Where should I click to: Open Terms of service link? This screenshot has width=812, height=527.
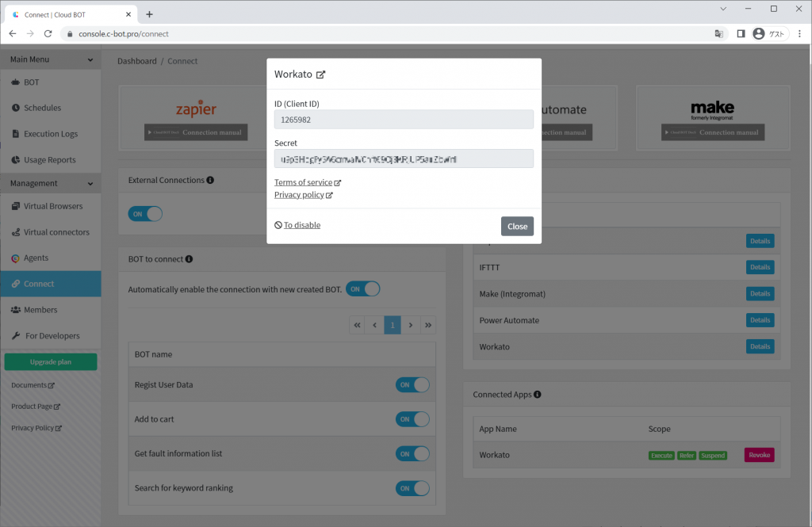coord(304,182)
